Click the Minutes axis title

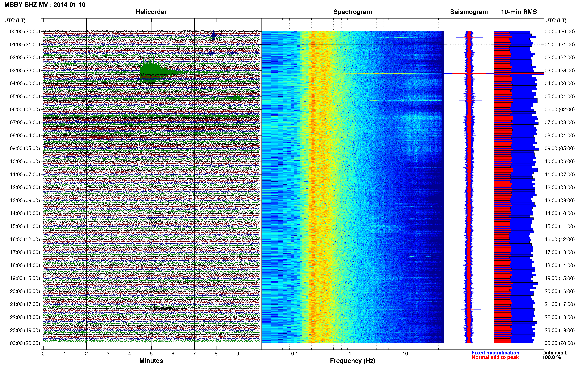click(151, 361)
